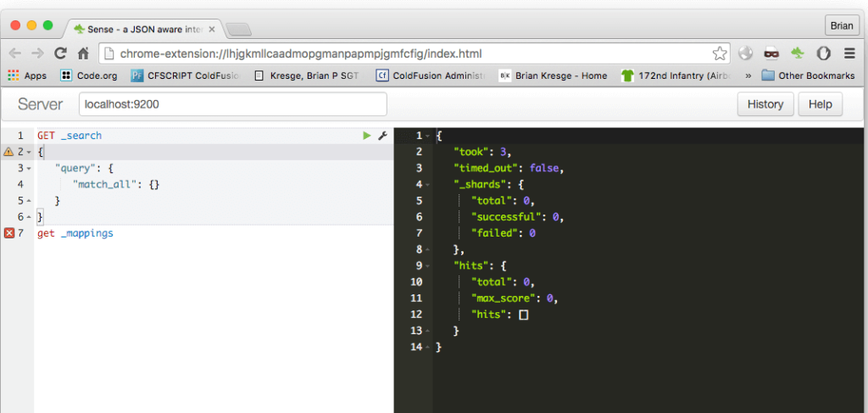Click the green Sense tree extension icon
This screenshot has height=413, width=868.
(x=798, y=53)
